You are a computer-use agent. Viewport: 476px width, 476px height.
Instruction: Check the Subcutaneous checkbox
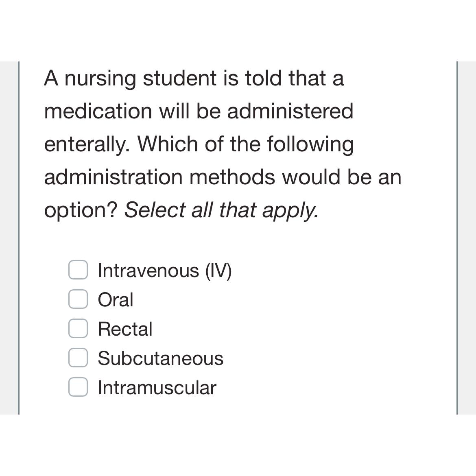tap(78, 358)
